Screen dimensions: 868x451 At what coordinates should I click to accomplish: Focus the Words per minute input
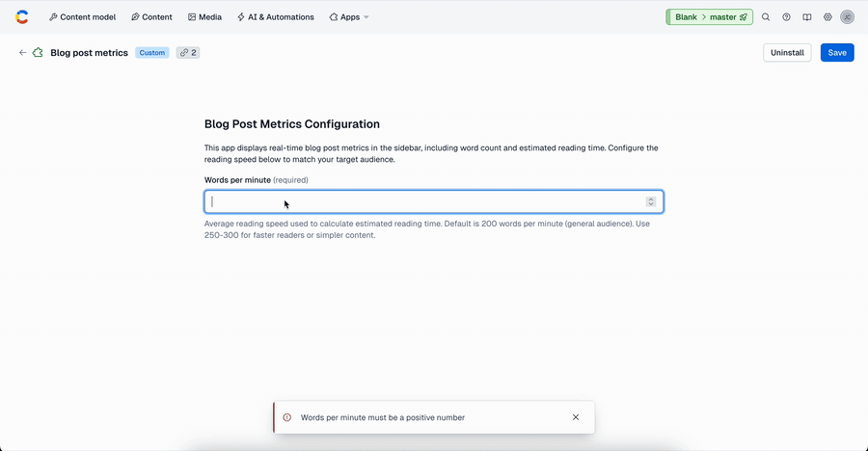(424, 201)
